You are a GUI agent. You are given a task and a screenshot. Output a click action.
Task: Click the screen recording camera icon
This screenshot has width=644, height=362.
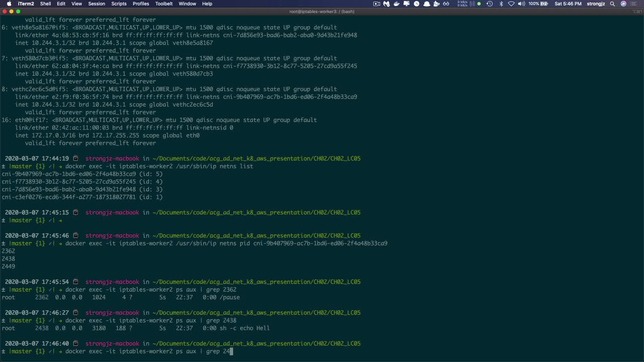[x=376, y=4]
